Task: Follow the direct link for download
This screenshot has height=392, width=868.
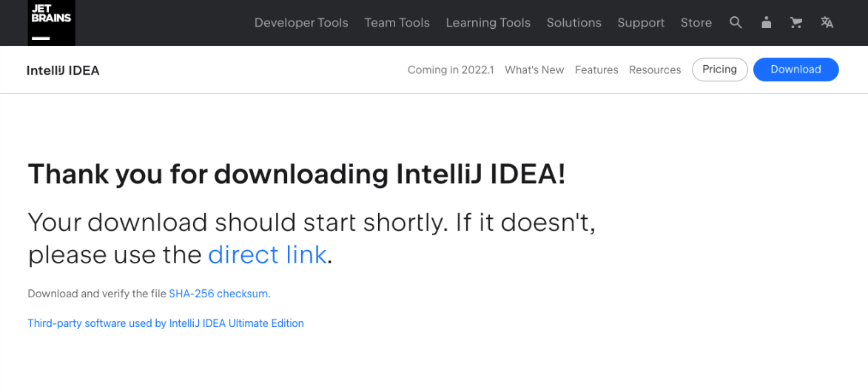Action: pyautogui.click(x=267, y=254)
